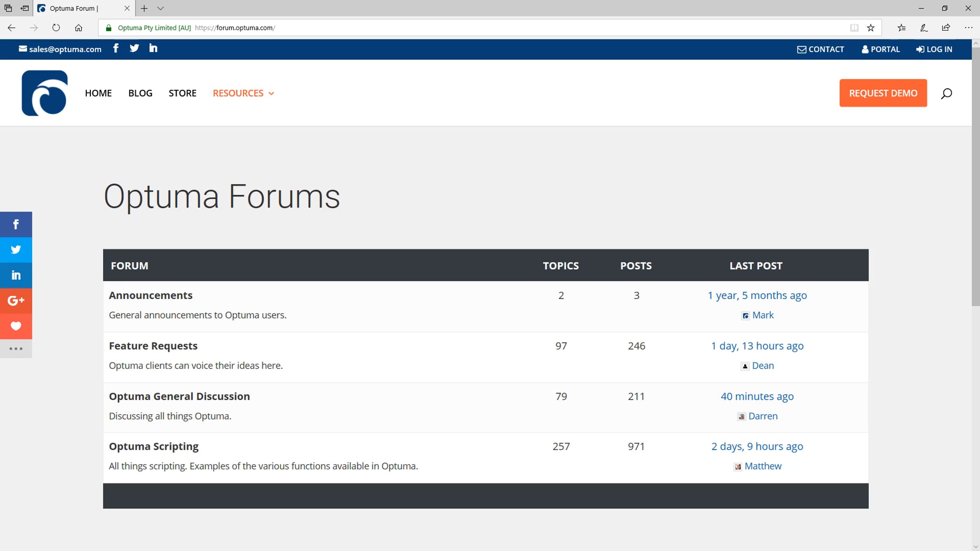Open the browser tab list chevron
The image size is (980, 551).
160,8
